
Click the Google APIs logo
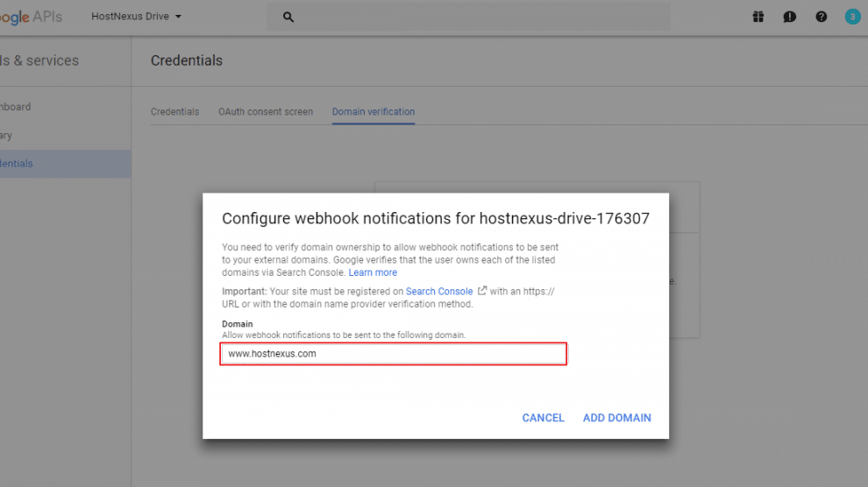(x=31, y=18)
